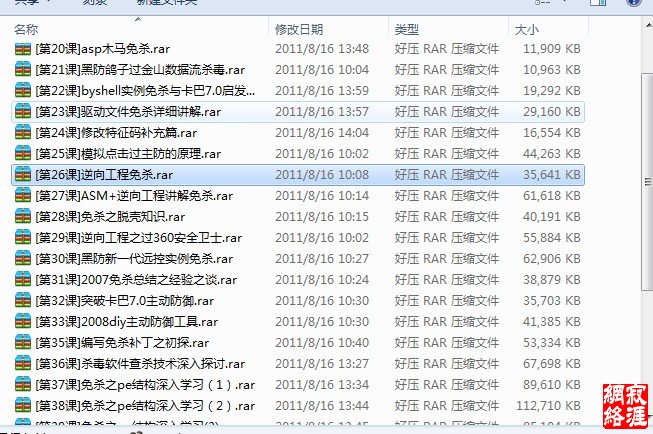Viewport: 653px width, 434px height.
Task: Click file name 第32课突破卡巴7.0主动防御.rar
Action: pos(125,301)
